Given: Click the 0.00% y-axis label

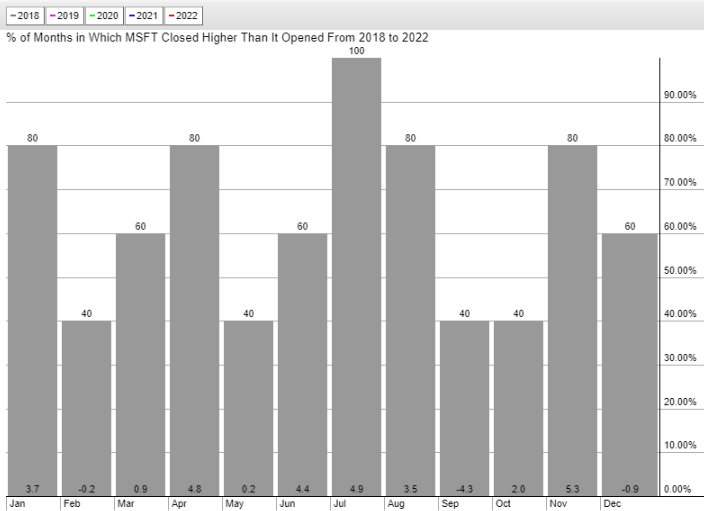Looking at the screenshot, I should (x=678, y=489).
